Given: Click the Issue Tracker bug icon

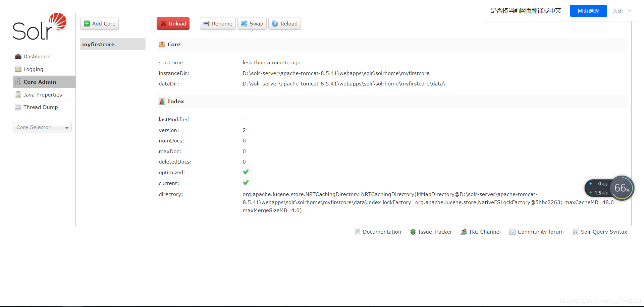Looking at the screenshot, I should tap(413, 232).
